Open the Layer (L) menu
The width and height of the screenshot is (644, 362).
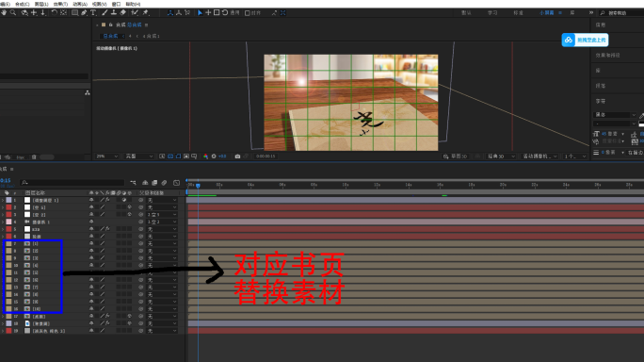click(x=41, y=4)
